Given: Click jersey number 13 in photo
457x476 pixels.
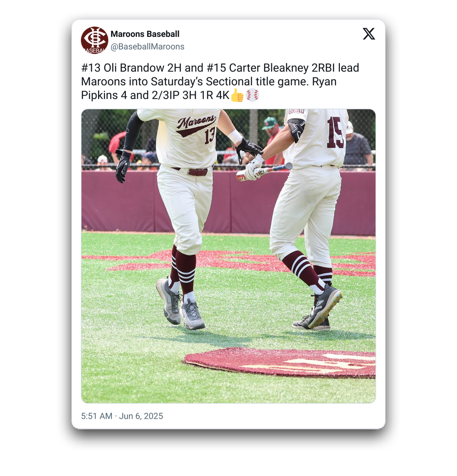Looking at the screenshot, I should point(210,136).
